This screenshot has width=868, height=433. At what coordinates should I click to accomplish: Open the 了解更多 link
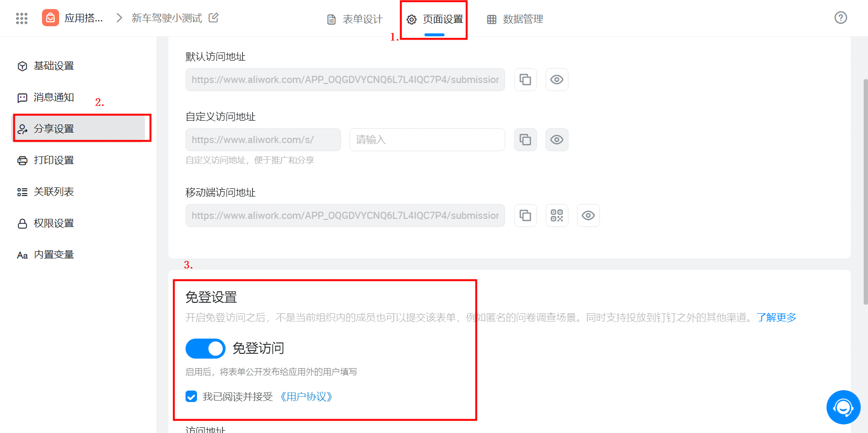(x=776, y=318)
